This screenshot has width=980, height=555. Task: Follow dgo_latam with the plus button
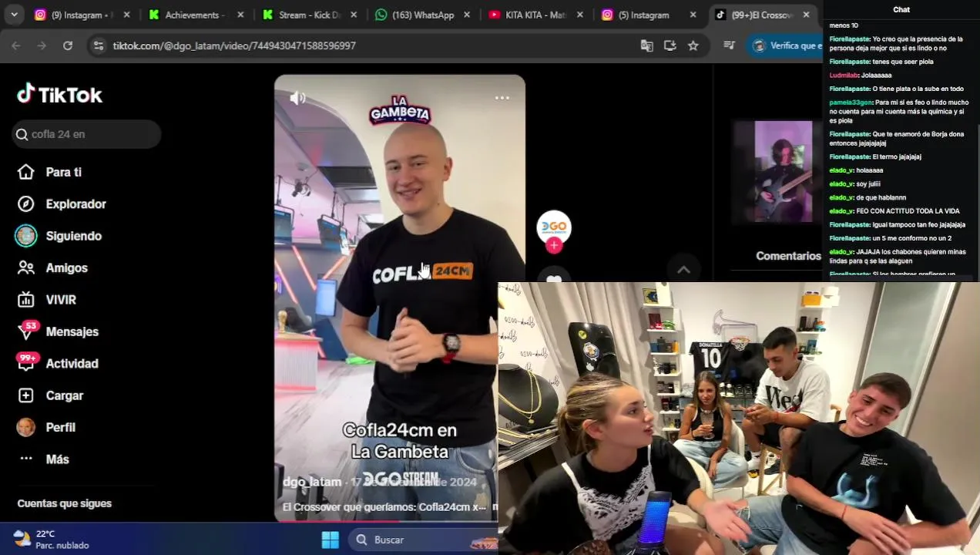point(554,246)
